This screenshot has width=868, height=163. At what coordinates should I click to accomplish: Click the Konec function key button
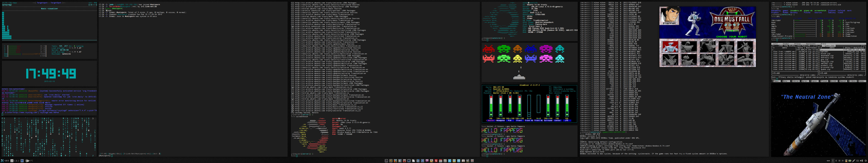click(x=862, y=81)
